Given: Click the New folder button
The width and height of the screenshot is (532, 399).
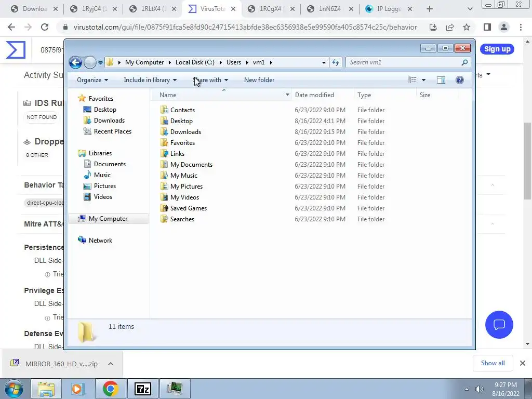Looking at the screenshot, I should 259,80.
